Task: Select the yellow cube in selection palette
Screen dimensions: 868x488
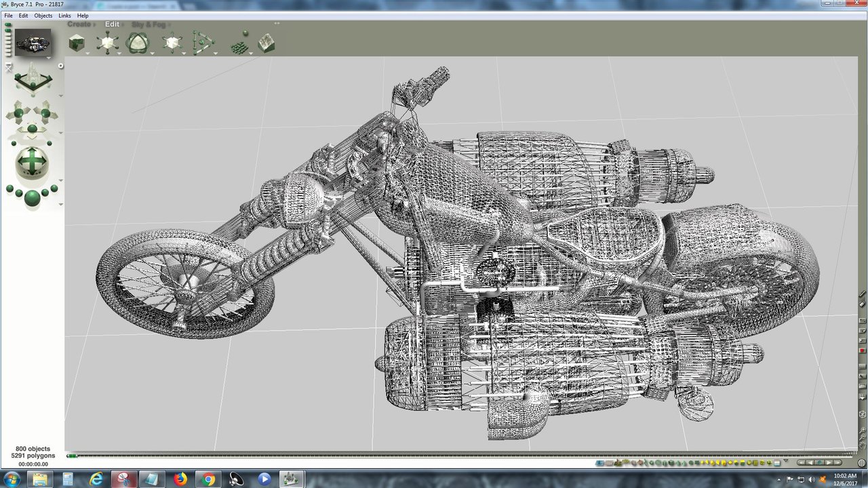Action: pos(724,463)
